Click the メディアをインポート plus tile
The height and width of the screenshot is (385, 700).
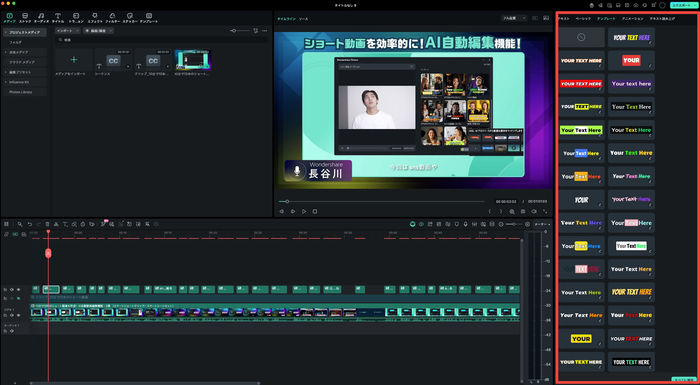tap(74, 59)
